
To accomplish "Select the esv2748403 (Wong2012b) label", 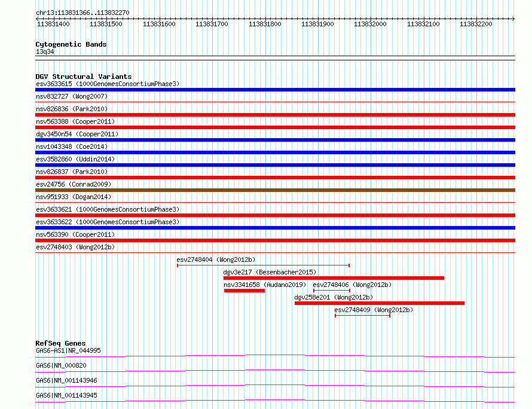I will click(75, 247).
